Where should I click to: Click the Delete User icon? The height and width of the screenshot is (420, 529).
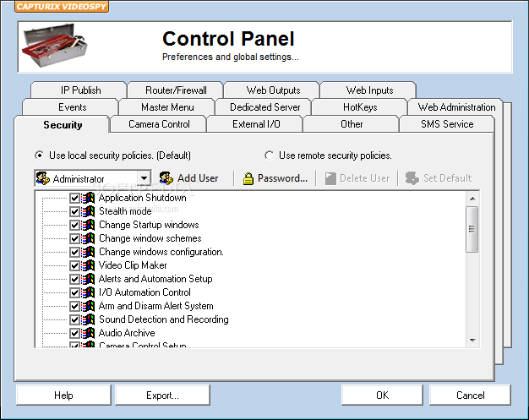[330, 178]
